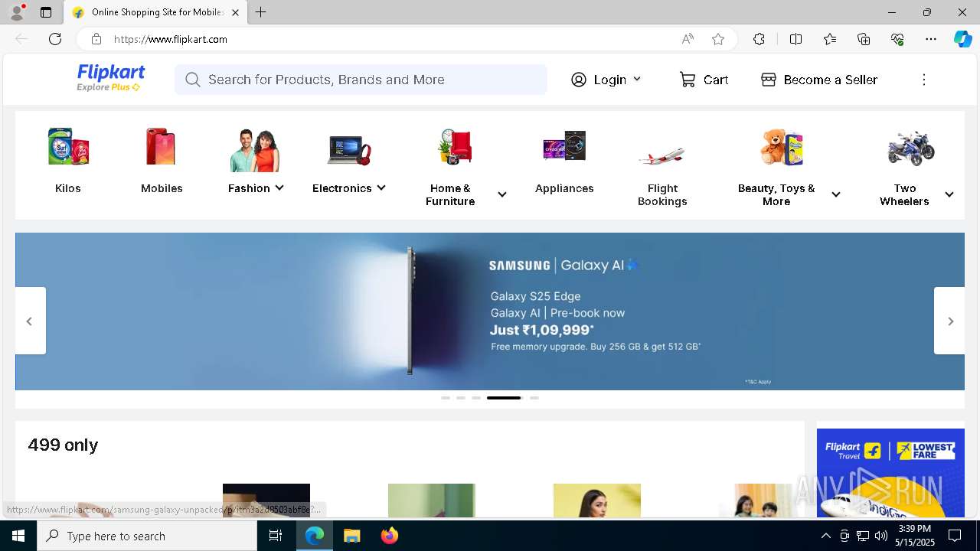
Task: Close the Online Shopping Site browser tab
Action: click(236, 12)
